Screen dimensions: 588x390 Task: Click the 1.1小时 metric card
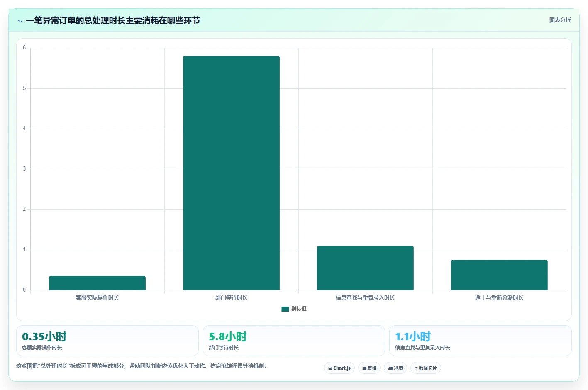pos(481,341)
